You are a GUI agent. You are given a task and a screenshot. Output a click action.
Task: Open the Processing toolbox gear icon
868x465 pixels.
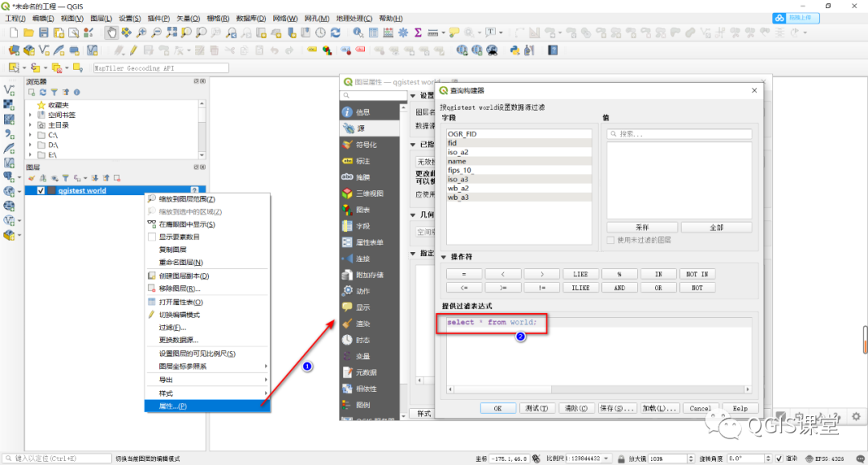[403, 33]
